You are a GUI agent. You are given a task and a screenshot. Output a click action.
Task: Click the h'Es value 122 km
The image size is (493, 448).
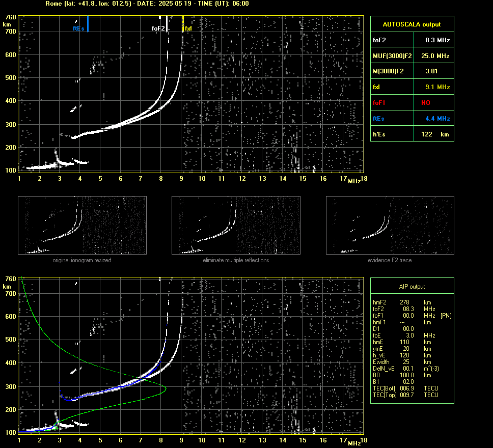click(x=435, y=134)
